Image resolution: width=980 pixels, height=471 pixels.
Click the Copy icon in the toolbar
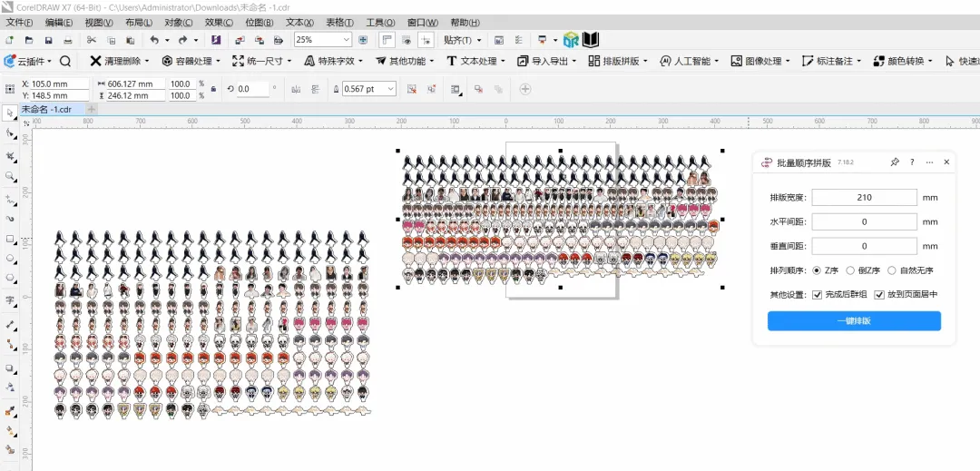pyautogui.click(x=111, y=40)
